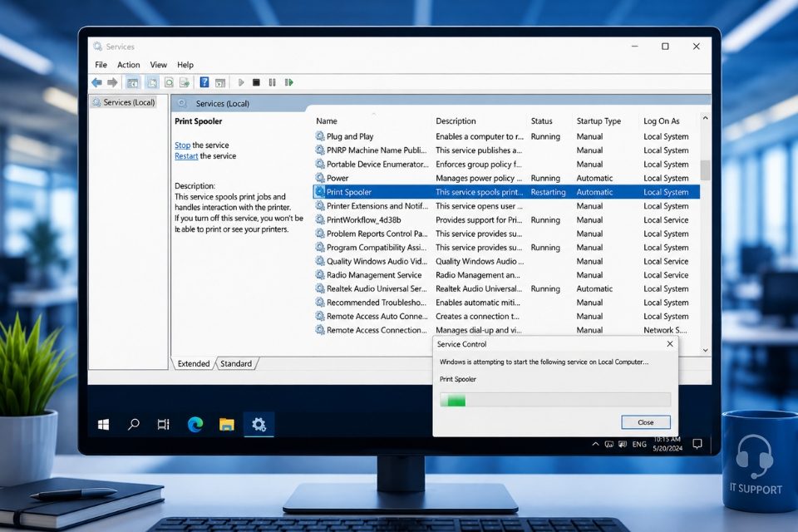Click the services list scroll up arrow
Viewport: 798px width, 532px height.
706,118
